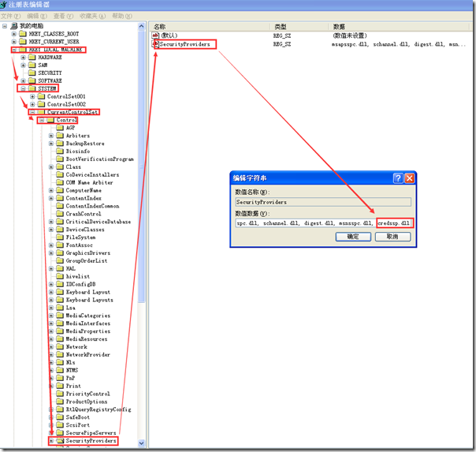This screenshot has height=452, width=476.
Task: Click the (默认) string value icon
Action: click(x=156, y=35)
